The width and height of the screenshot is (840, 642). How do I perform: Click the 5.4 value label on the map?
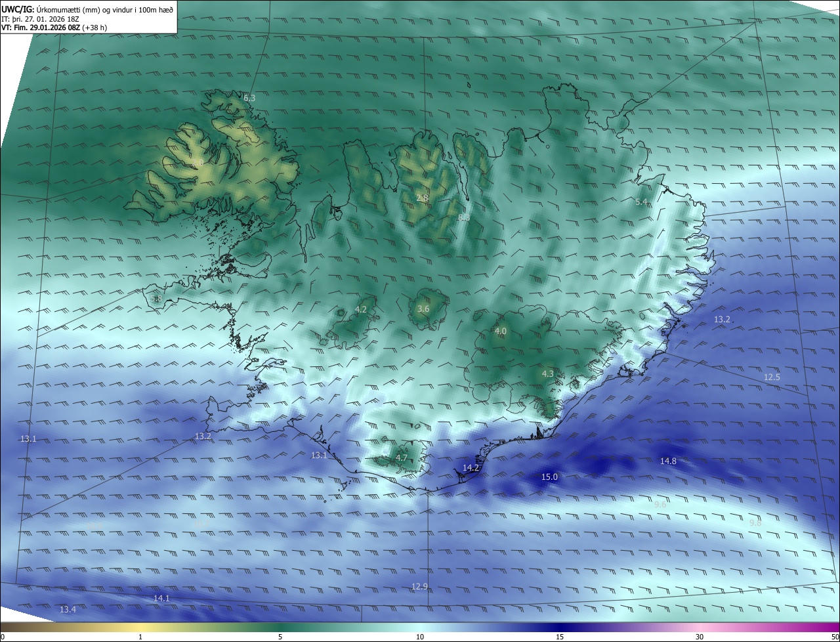click(x=642, y=202)
